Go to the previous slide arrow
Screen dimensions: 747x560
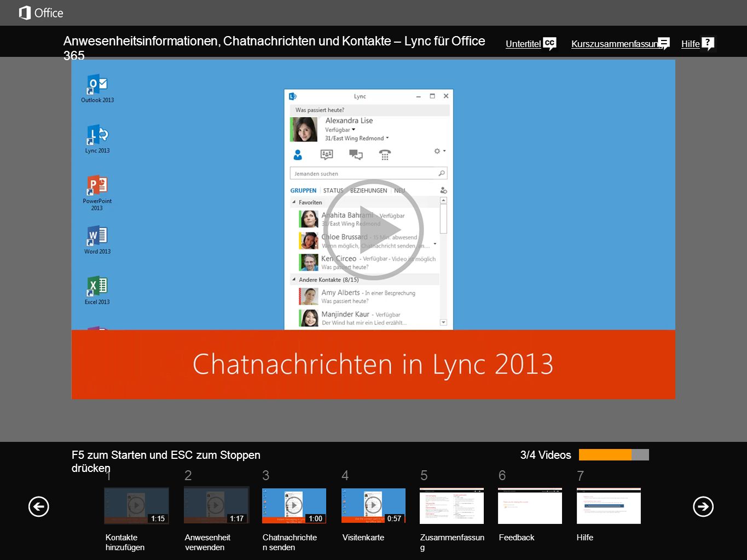(39, 506)
